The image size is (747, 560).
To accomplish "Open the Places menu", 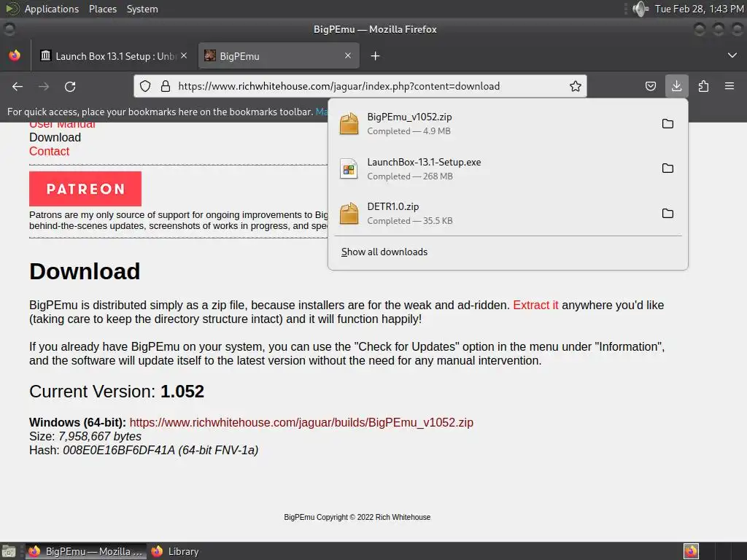I will tap(102, 9).
